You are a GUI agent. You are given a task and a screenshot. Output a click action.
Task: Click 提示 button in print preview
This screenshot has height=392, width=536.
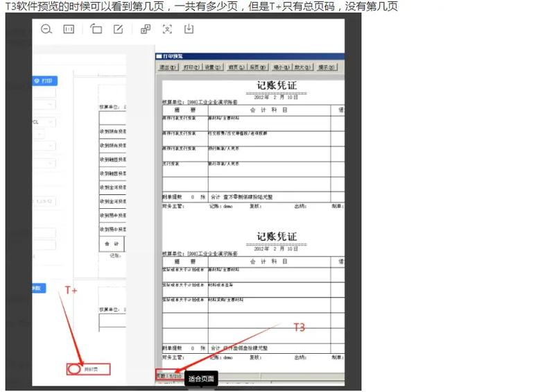[x=327, y=67]
